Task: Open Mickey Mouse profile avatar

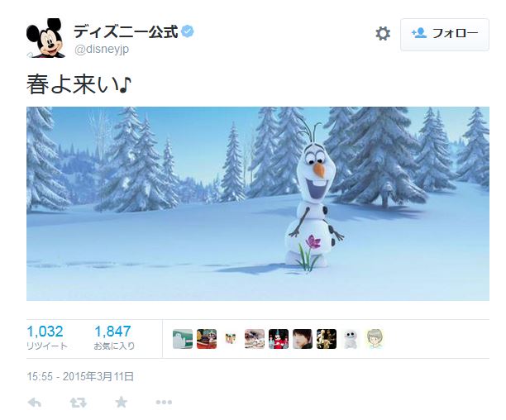Action: click(45, 38)
